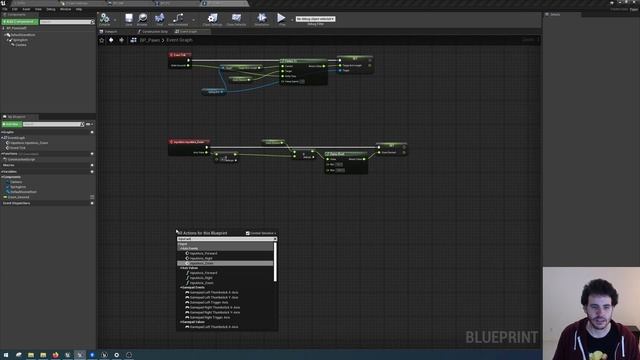Click the Save toolbar icon
The width and height of the screenshot is (640, 360).
coord(129,18)
